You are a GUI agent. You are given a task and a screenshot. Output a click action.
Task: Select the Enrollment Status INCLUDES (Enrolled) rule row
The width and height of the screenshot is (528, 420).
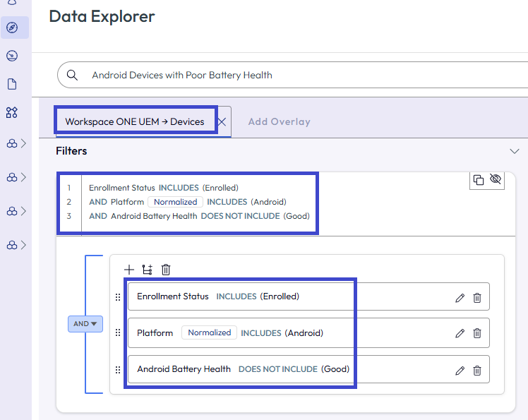(308, 296)
